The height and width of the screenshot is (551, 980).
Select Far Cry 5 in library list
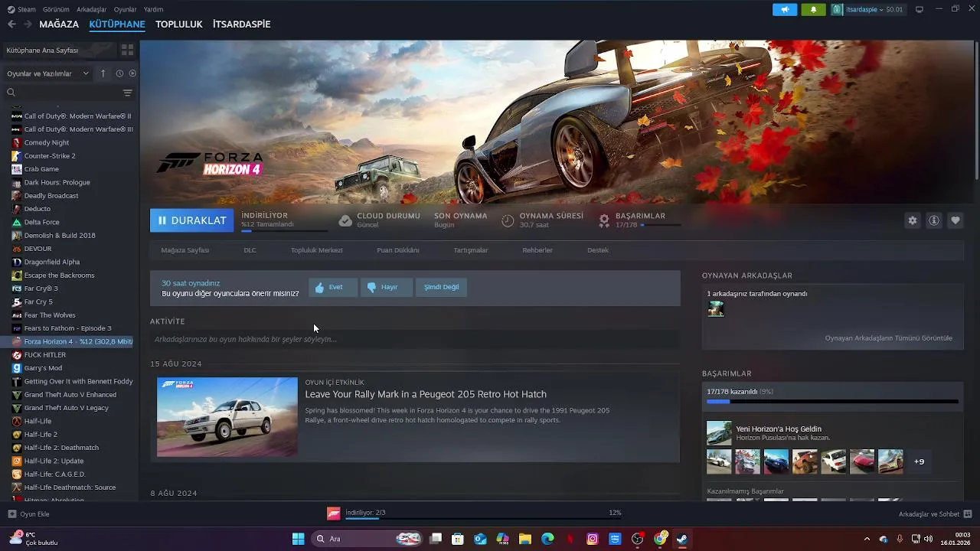[38, 302]
